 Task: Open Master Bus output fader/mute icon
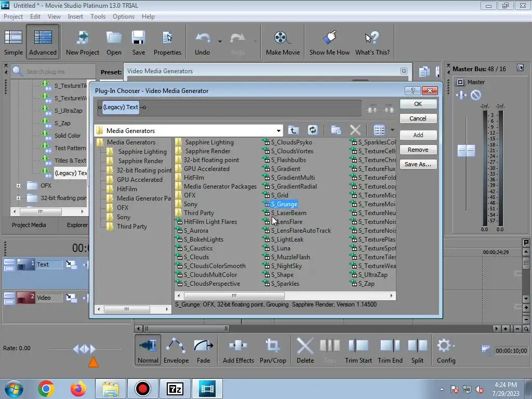coord(476,96)
